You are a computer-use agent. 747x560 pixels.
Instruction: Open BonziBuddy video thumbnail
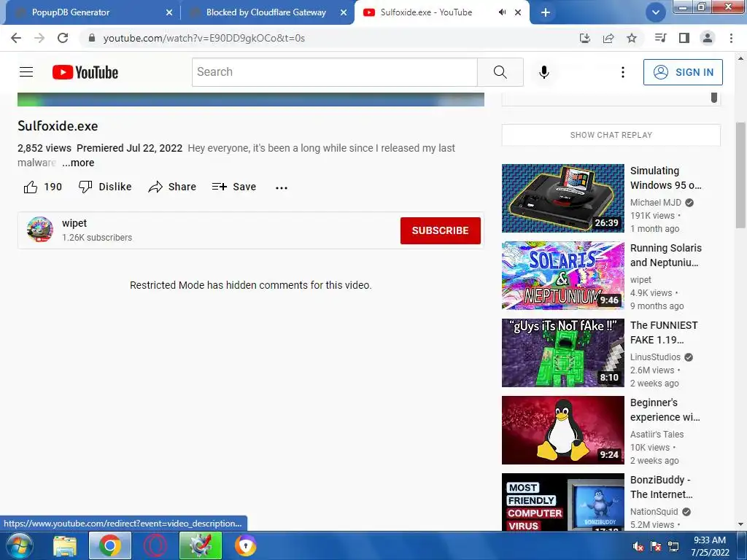coord(562,502)
